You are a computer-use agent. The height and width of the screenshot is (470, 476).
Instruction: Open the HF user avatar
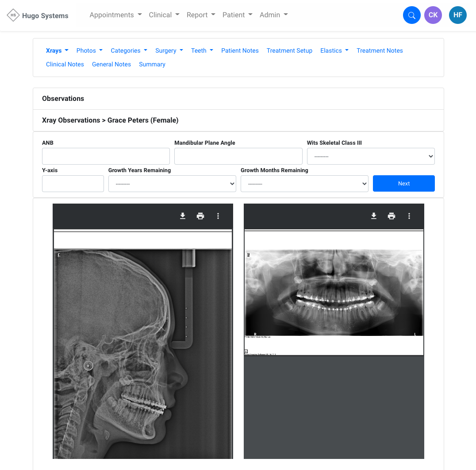[457, 15]
